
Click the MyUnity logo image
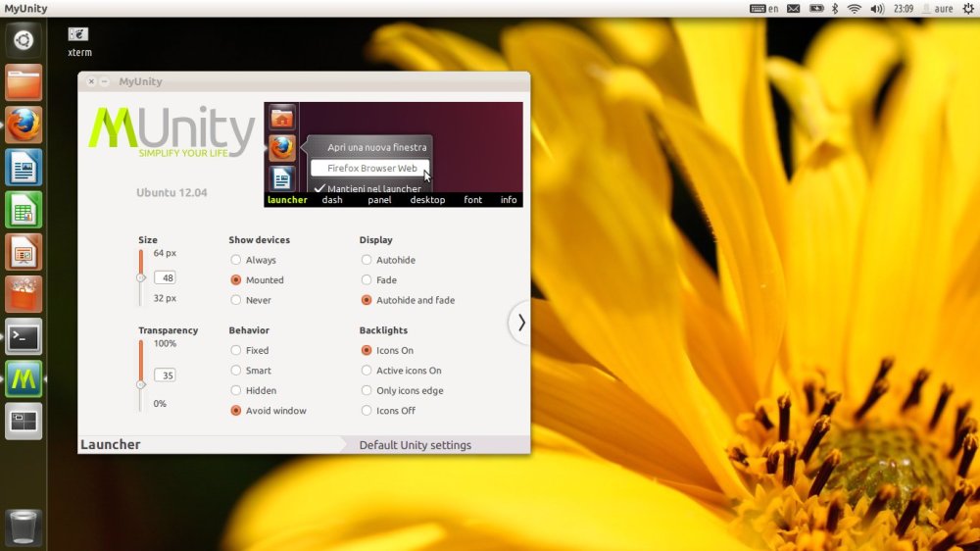pyautogui.click(x=171, y=132)
